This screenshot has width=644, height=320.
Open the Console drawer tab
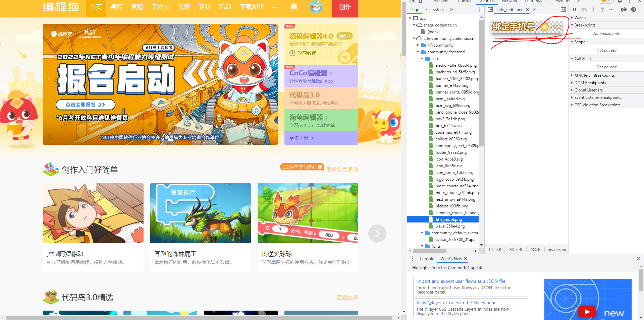click(427, 259)
